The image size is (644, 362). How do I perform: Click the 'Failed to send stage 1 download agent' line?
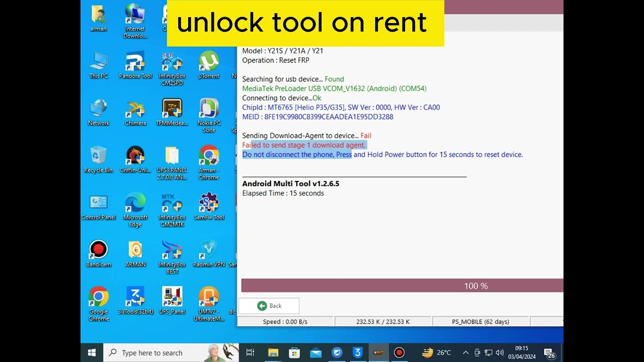click(304, 145)
